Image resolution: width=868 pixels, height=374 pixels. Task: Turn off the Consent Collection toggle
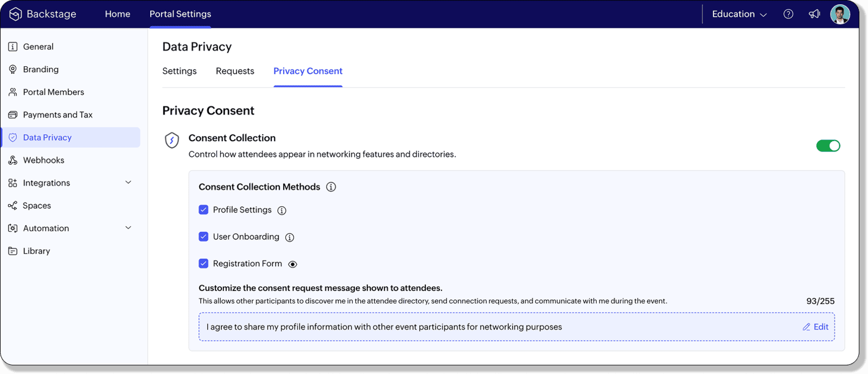[828, 145]
